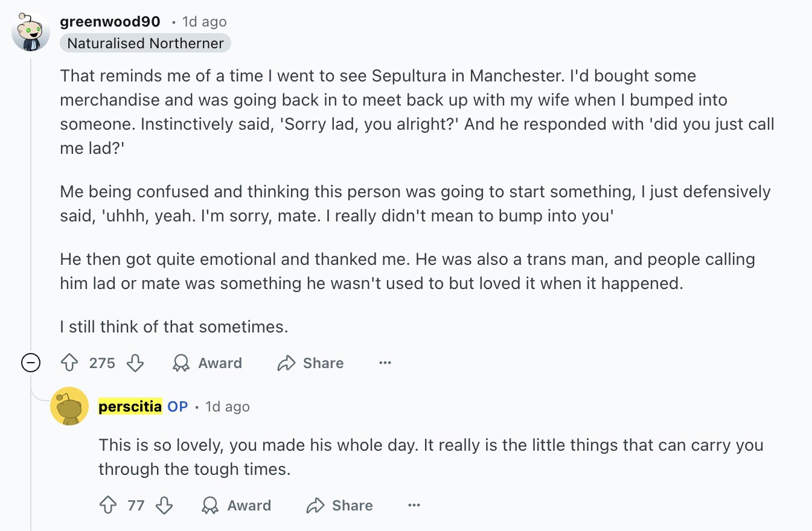This screenshot has height=531, width=812.
Task: Click greenwood90's avatar thumbnail
Action: (x=31, y=31)
